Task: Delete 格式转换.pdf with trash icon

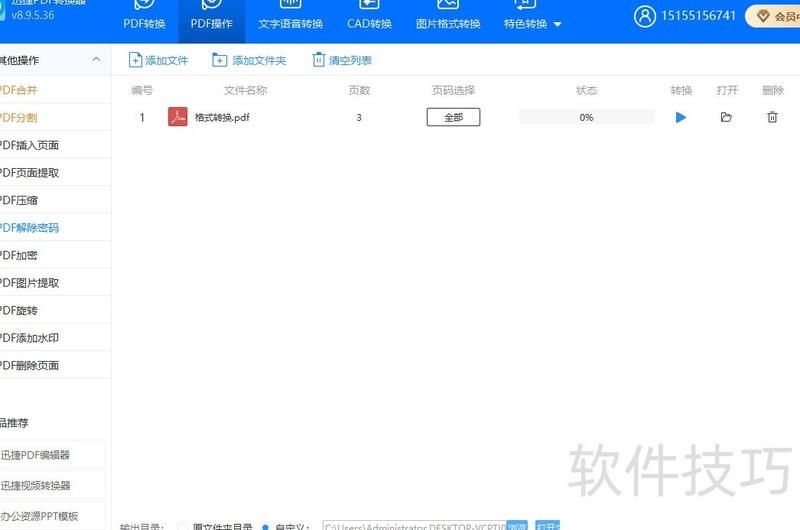Action: coord(772,117)
